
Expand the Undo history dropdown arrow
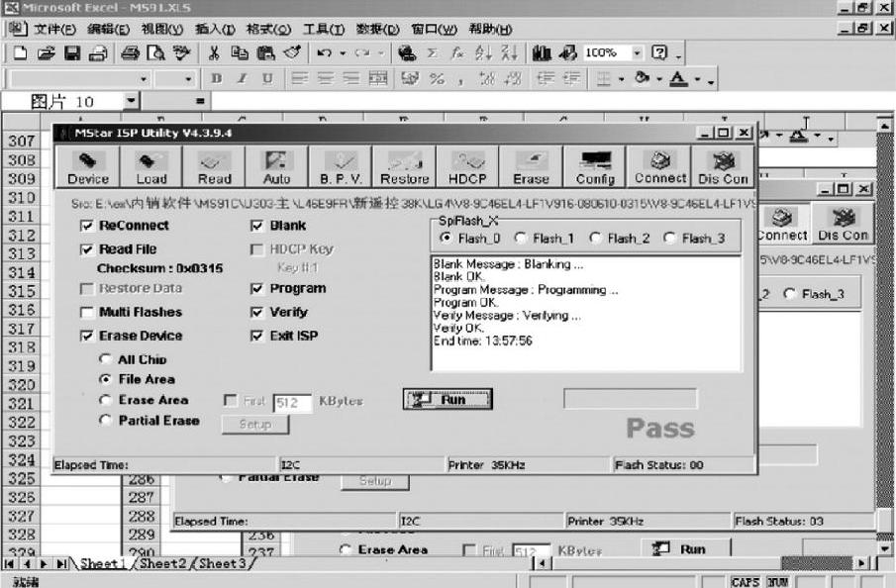coord(343,53)
